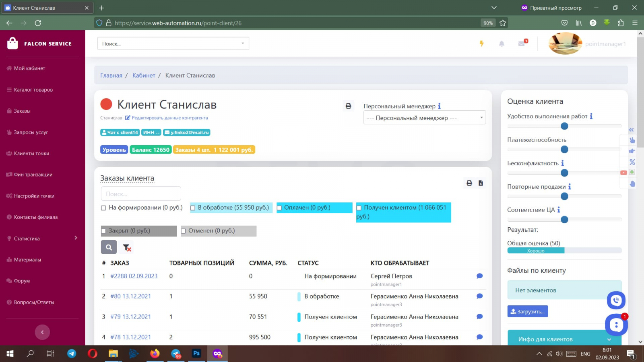The width and height of the screenshot is (644, 362).
Task: Click the magnifier search button under filters
Action: tap(109, 247)
